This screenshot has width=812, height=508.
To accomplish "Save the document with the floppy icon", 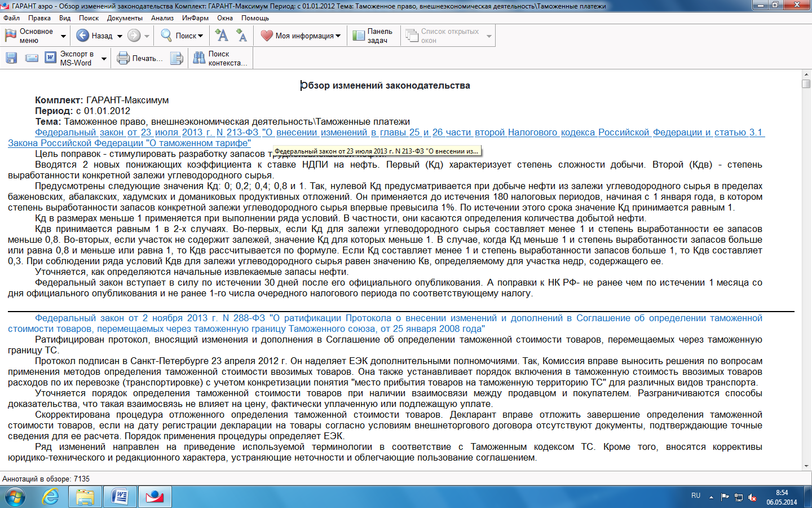I will pos(11,58).
